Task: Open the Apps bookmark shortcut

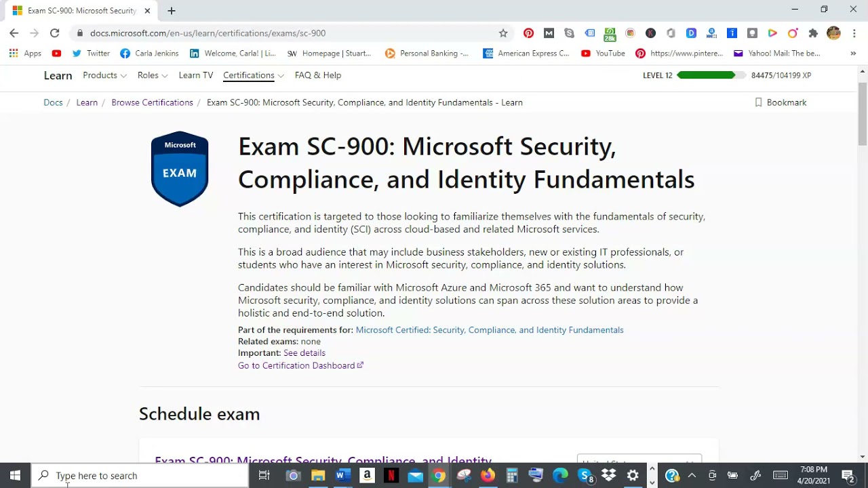Action: (x=25, y=53)
